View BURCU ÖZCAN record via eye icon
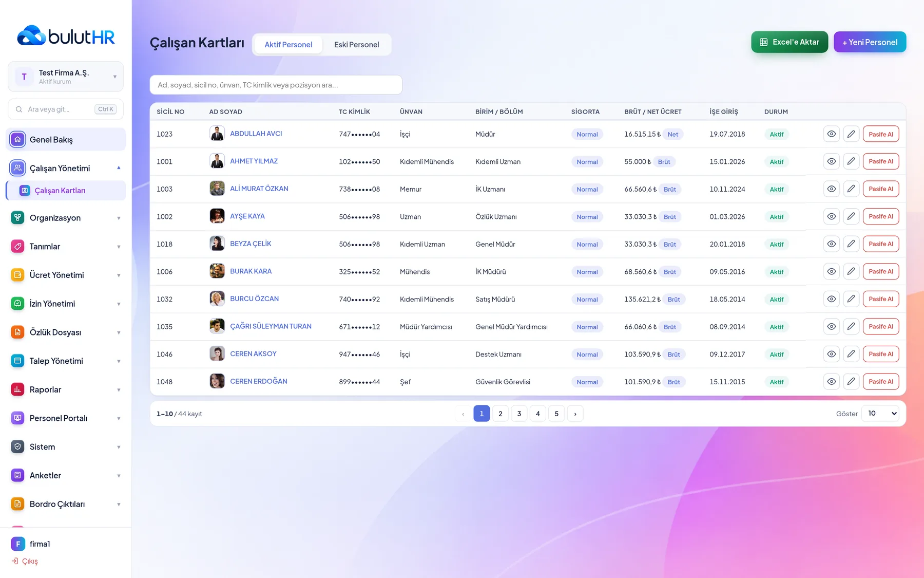Screen dimensions: 924x578 point(832,299)
